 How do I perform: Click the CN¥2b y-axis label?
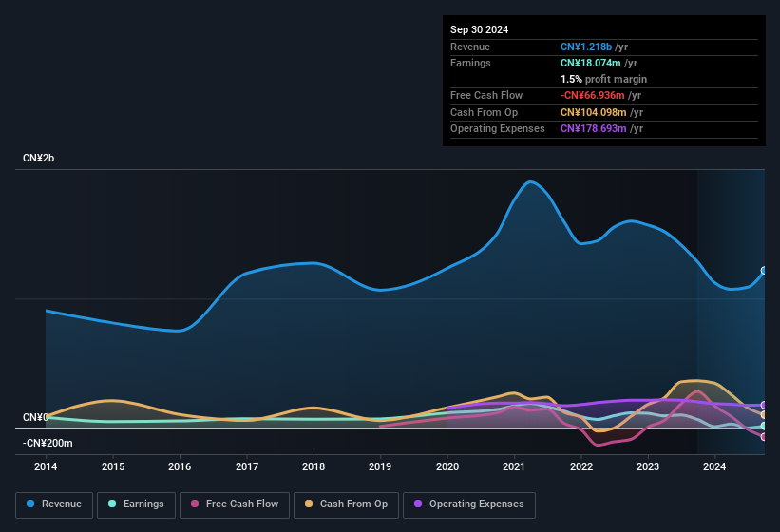[38, 158]
